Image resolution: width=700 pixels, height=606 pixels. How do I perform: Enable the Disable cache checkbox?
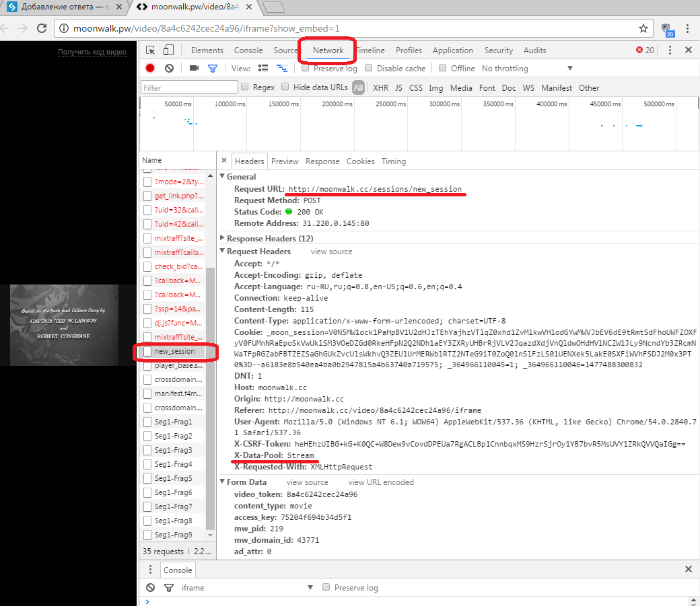point(369,68)
